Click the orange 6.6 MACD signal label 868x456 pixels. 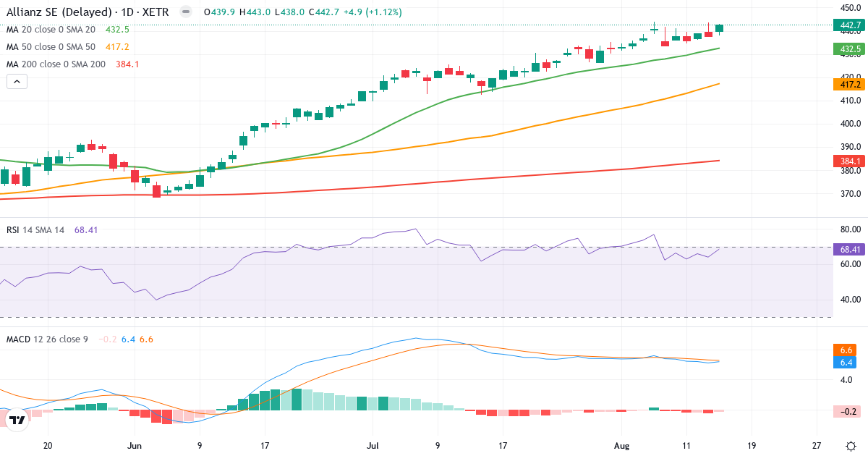(846, 350)
